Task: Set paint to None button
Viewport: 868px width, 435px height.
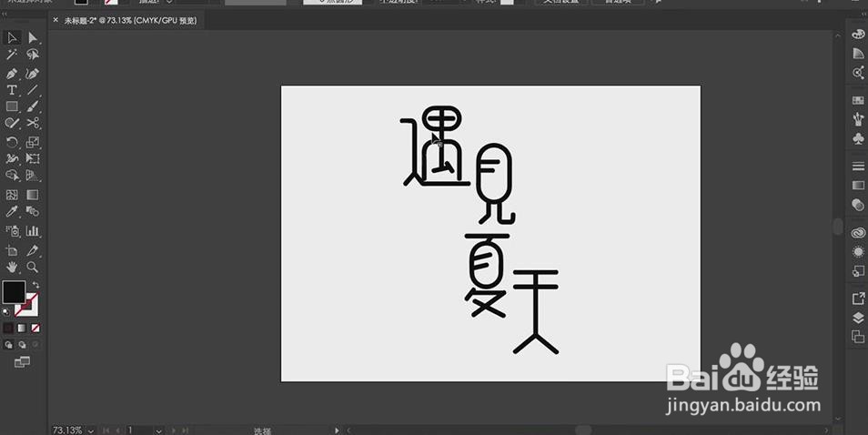Action: coord(35,329)
